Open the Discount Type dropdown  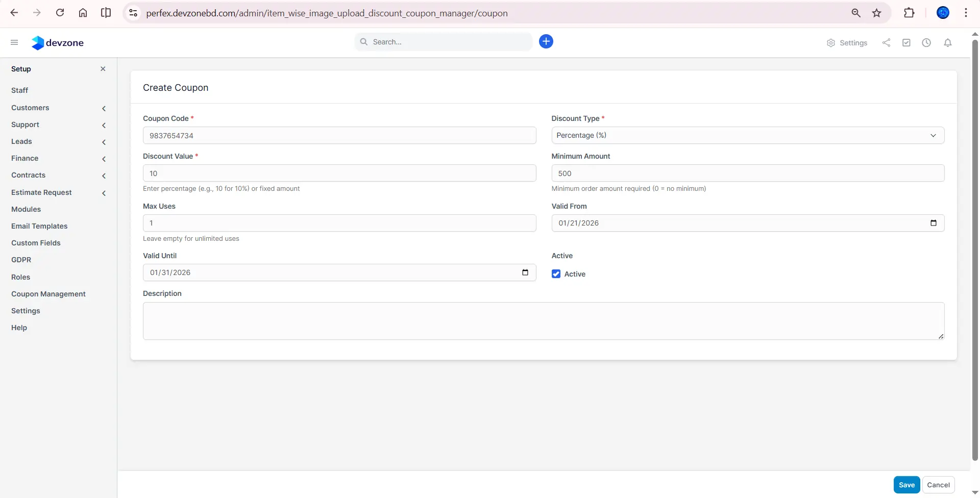click(x=747, y=135)
